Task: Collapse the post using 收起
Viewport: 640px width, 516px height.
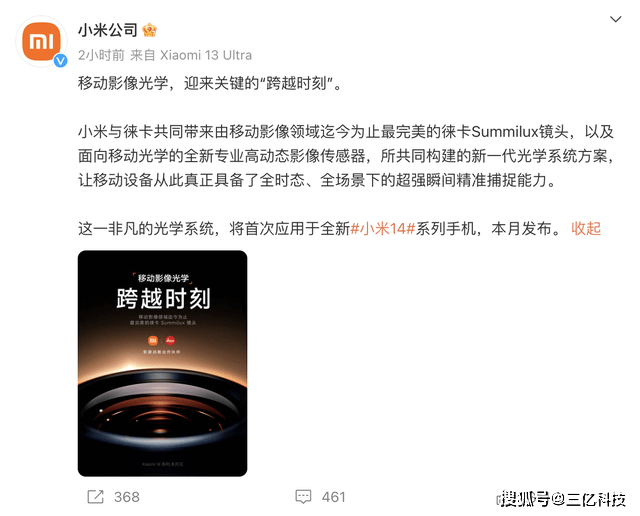Action: pos(586,229)
